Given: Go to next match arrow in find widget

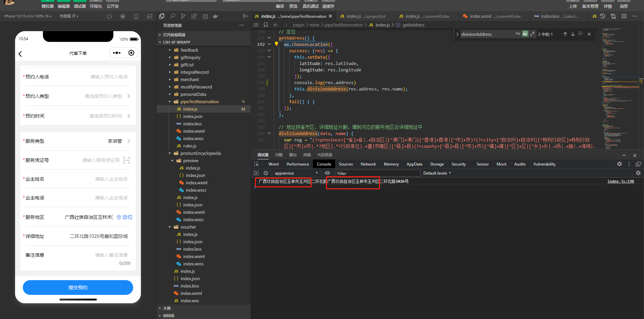Looking at the screenshot, I should [573, 34].
